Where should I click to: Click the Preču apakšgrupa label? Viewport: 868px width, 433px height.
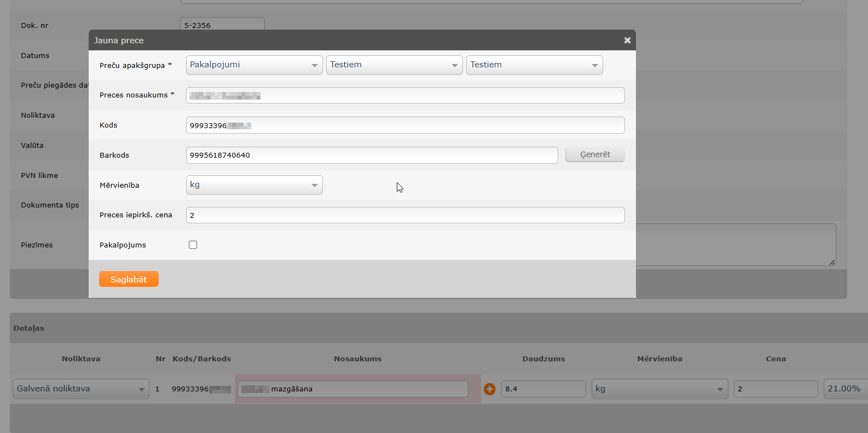pos(136,65)
